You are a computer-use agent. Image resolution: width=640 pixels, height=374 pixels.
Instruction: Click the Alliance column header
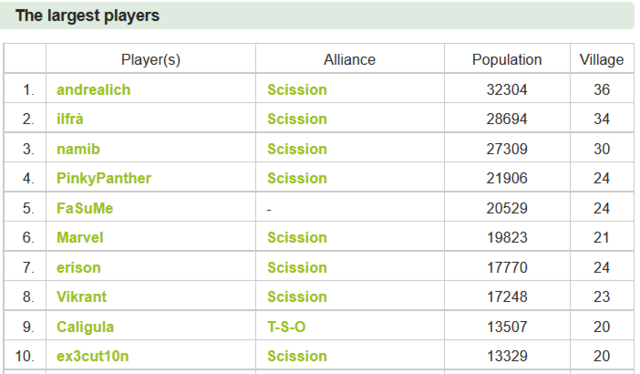pyautogui.click(x=349, y=60)
